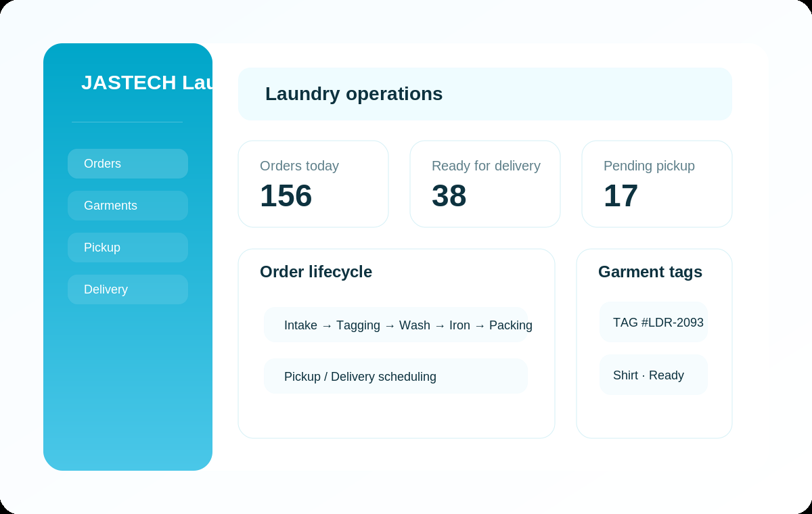
Task: Open the Orders sidebar item
Action: pyautogui.click(x=128, y=164)
